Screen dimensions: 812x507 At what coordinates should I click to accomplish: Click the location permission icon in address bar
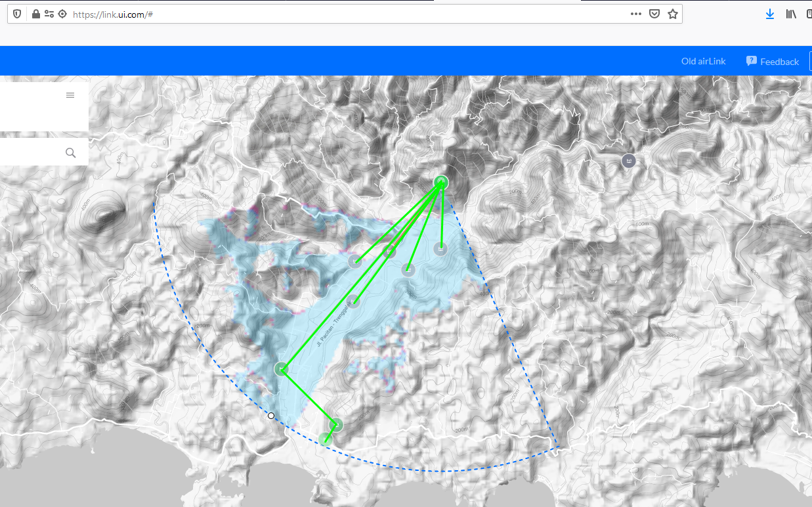click(x=62, y=14)
